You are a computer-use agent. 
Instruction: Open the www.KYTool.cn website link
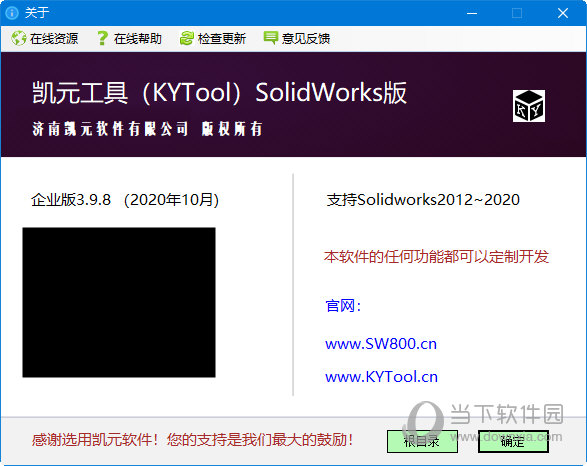pyautogui.click(x=381, y=377)
